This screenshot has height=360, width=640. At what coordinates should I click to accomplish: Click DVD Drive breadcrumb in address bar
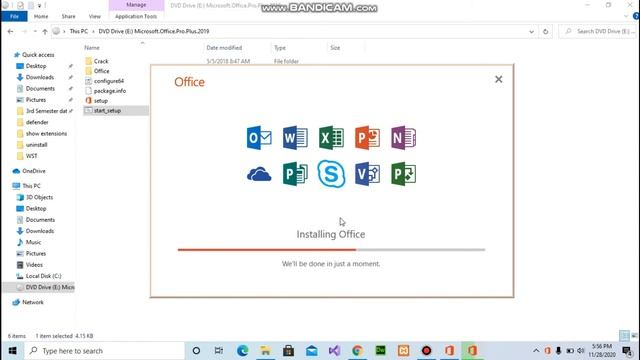pos(153,31)
